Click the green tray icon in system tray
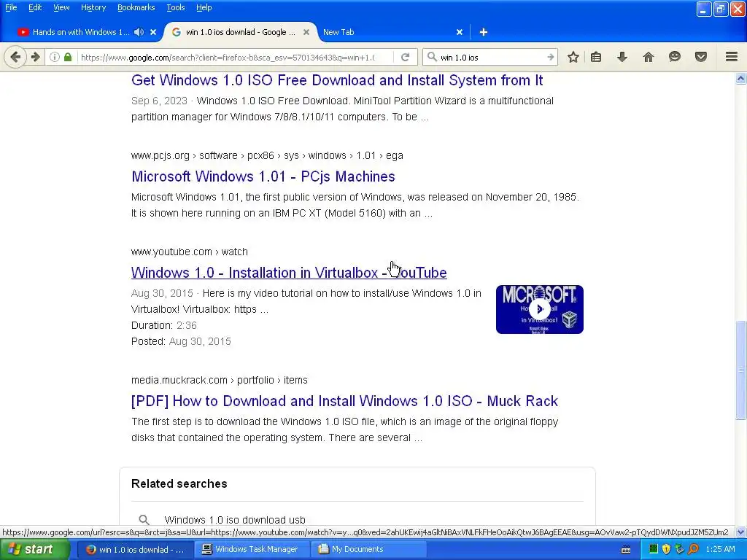The width and height of the screenshot is (747, 560). pos(654,549)
